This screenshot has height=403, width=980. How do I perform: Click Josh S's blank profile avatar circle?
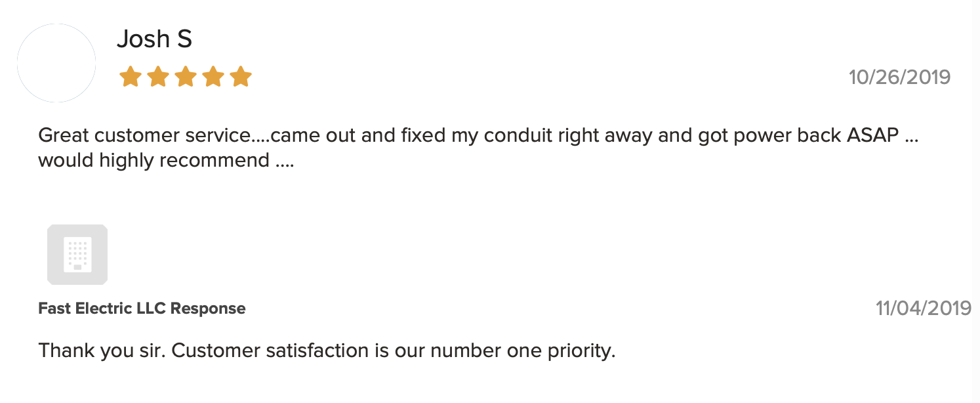point(56,63)
